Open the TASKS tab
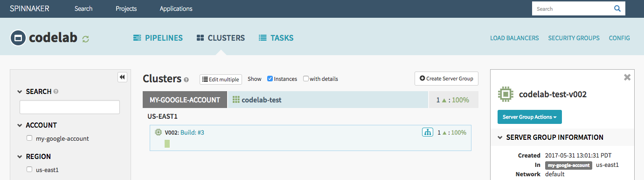Screen dimensions: 644x180 (276, 38)
